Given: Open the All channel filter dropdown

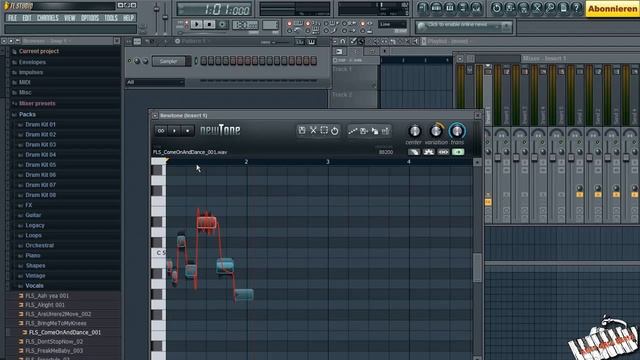Looking at the screenshot, I should (x=155, y=82).
